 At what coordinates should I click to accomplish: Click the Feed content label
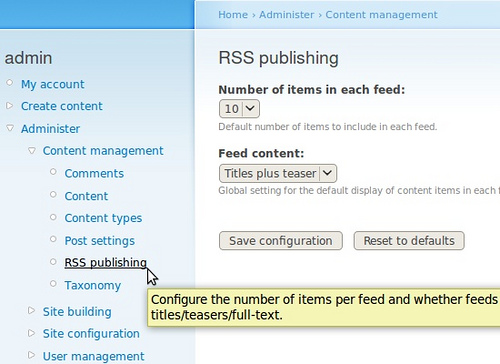pyautogui.click(x=261, y=153)
